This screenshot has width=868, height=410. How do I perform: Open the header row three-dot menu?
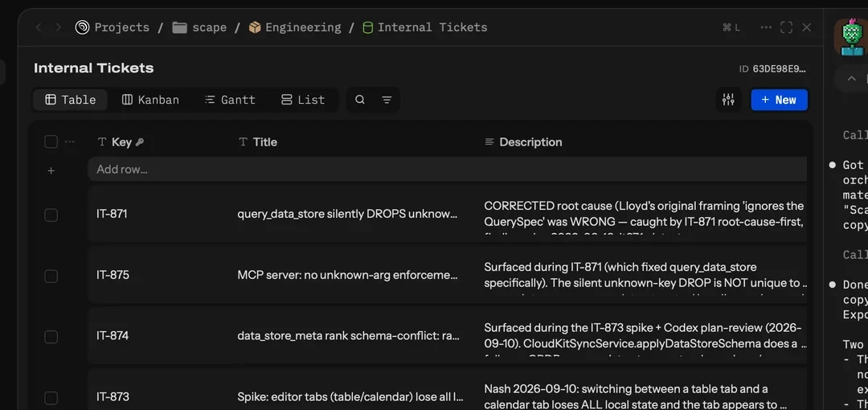point(69,141)
